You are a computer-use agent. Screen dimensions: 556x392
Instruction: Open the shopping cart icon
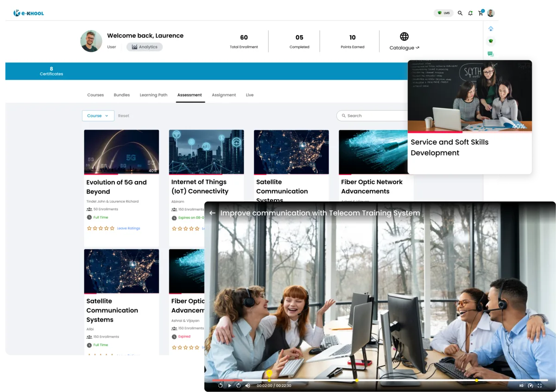[480, 13]
